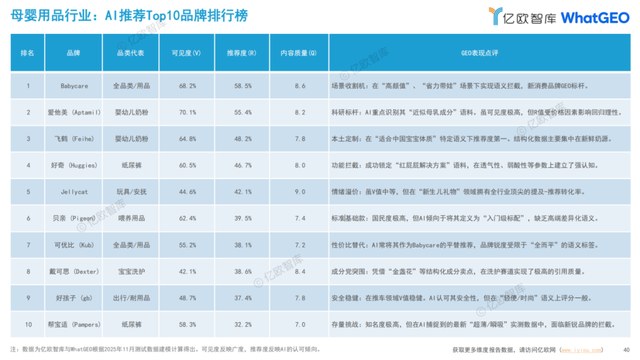
Task: Click the 品牌 column header
Action: [73, 53]
